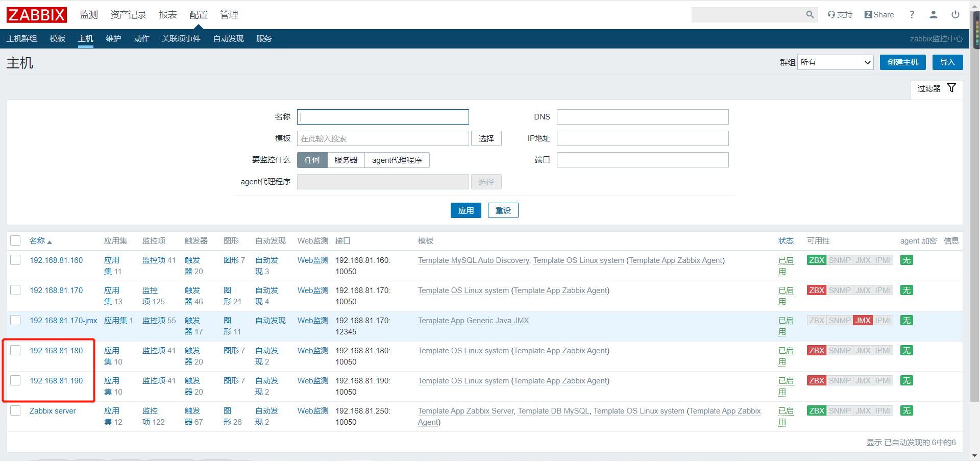Click the ZABBIX logo
This screenshot has width=980, height=461.
point(37,15)
